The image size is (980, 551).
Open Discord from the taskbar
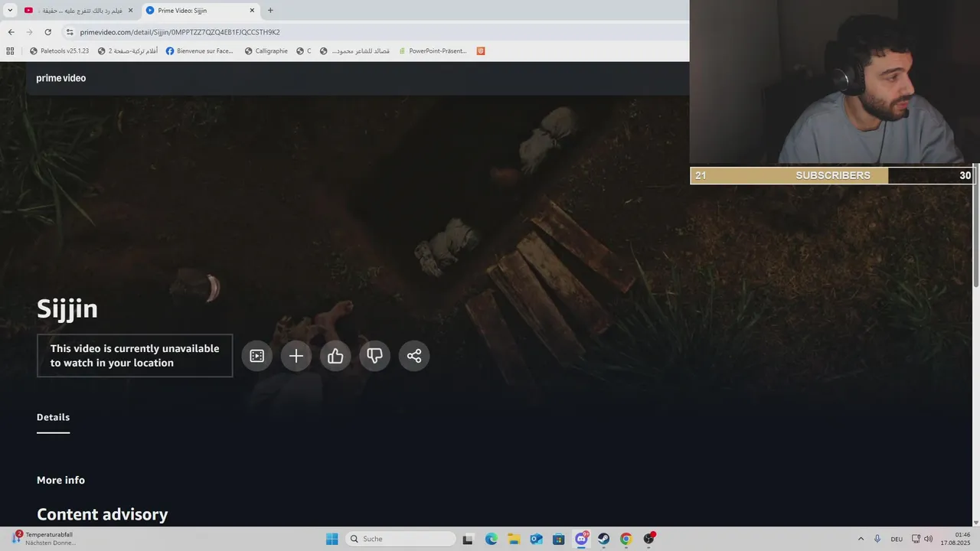click(582, 539)
